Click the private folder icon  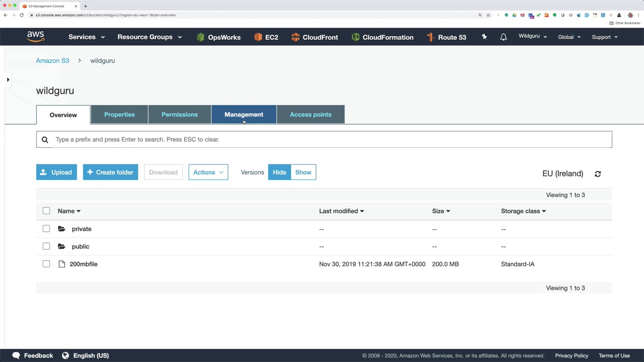(x=61, y=229)
